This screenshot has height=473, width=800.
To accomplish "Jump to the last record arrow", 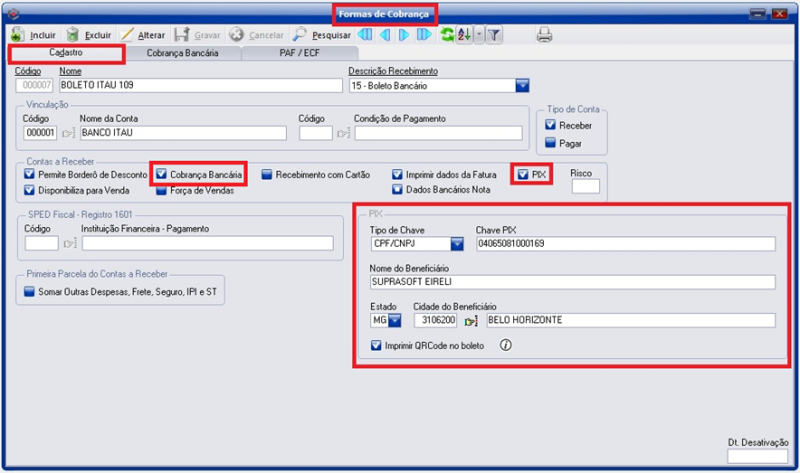I will coord(424,35).
